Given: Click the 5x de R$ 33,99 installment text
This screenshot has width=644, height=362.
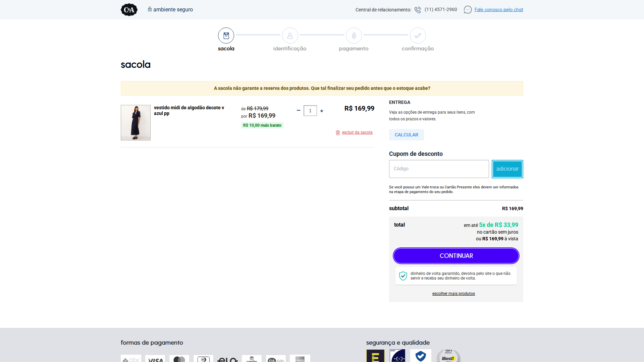Looking at the screenshot, I should point(498,225).
